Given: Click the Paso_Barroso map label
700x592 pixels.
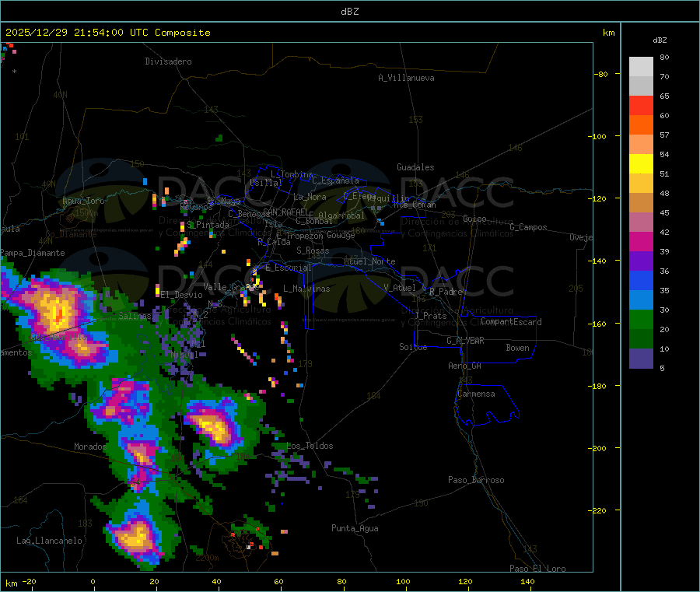Looking at the screenshot, I should 476,480.
